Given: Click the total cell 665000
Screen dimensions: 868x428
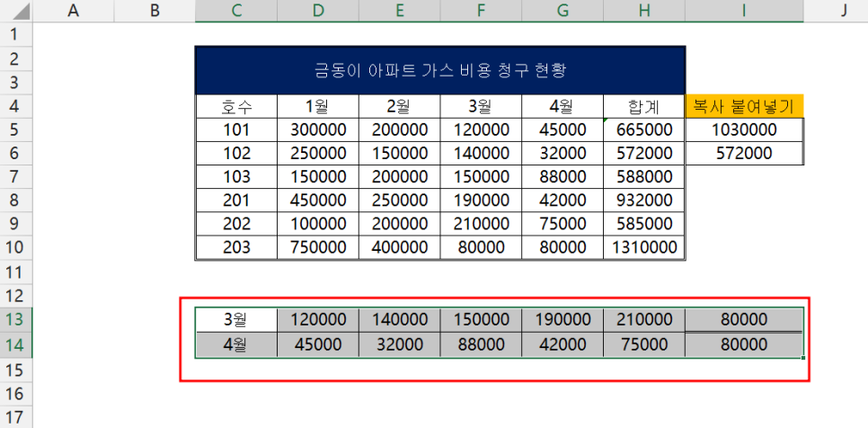Looking at the screenshot, I should tap(644, 129).
